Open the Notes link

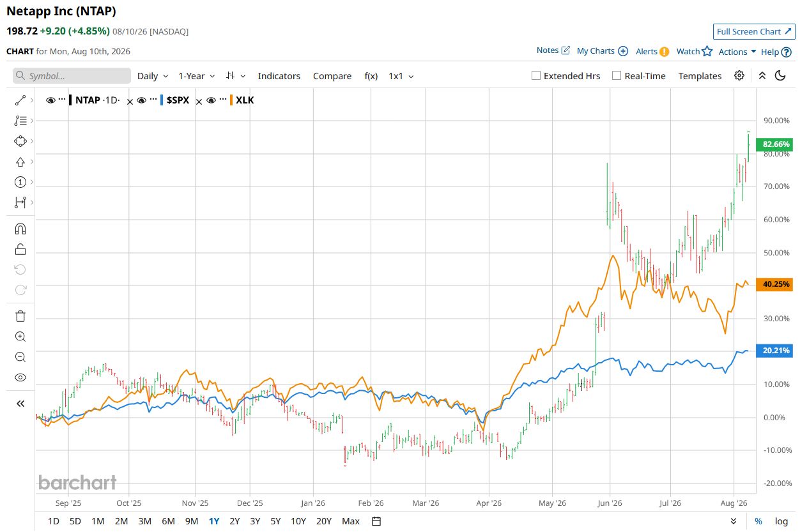click(x=553, y=50)
